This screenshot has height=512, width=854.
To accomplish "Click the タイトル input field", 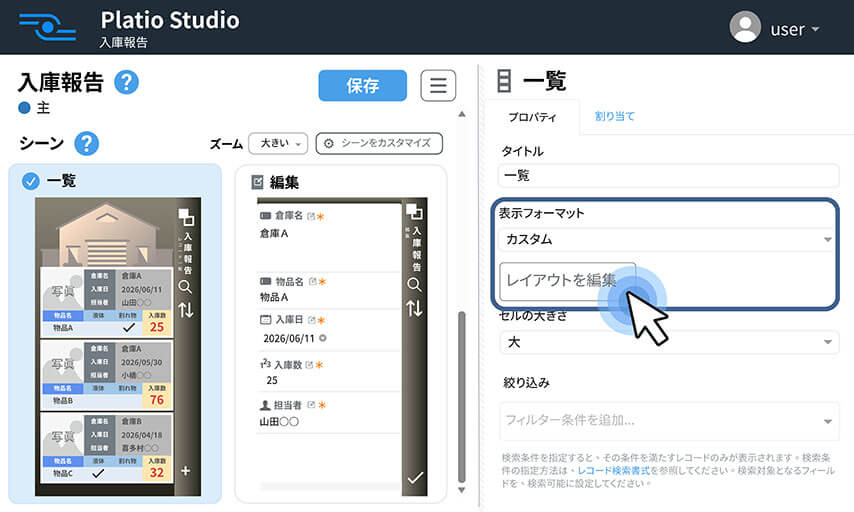I will pyautogui.click(x=669, y=176).
